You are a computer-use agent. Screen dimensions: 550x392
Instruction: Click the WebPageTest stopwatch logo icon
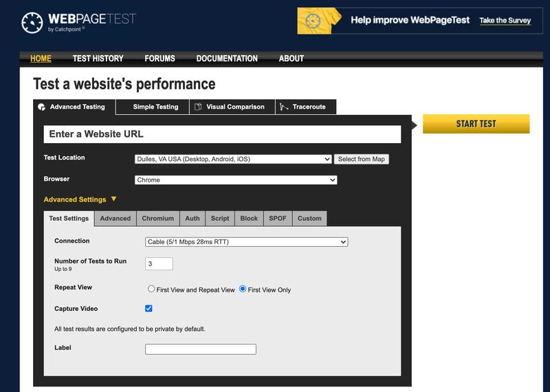click(x=32, y=23)
